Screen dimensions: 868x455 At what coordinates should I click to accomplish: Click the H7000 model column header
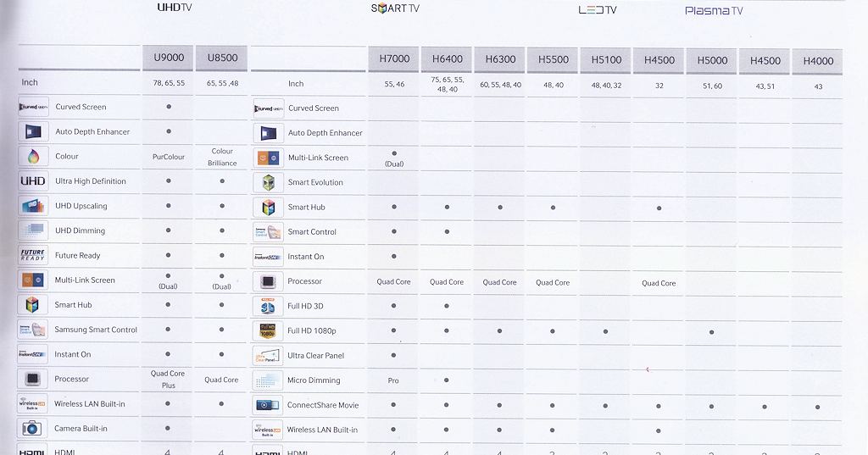coord(394,59)
